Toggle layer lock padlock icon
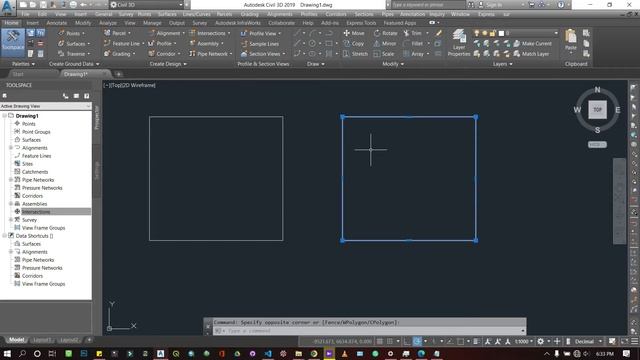The image size is (640, 360). click(493, 33)
